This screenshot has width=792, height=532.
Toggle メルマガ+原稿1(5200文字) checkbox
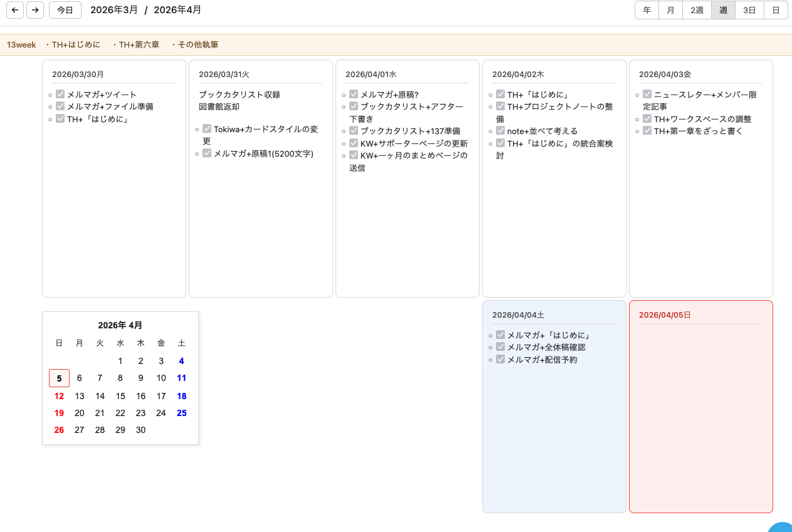point(207,153)
